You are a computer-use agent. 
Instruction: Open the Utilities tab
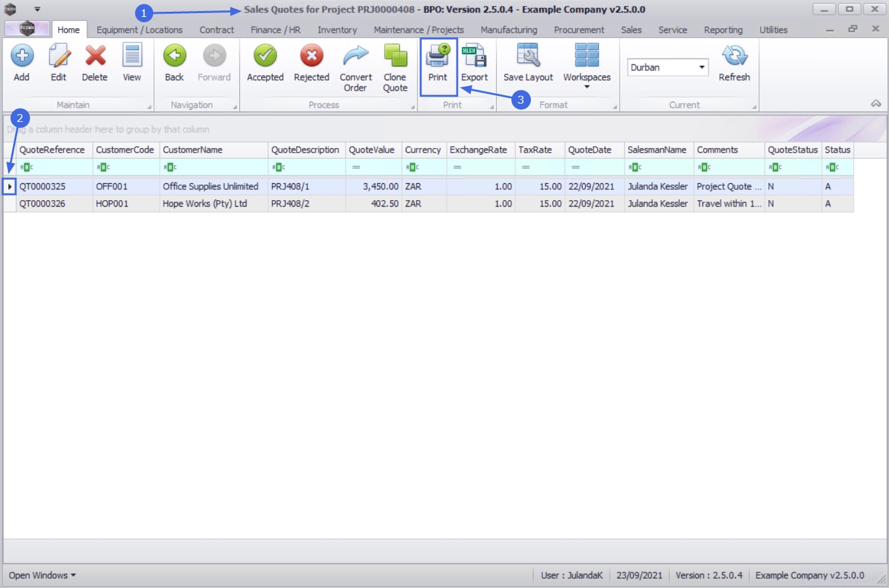pyautogui.click(x=774, y=30)
